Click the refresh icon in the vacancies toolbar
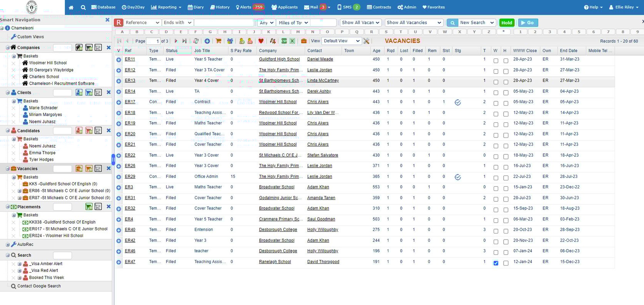Screen dimensions: 644x305 point(196,41)
